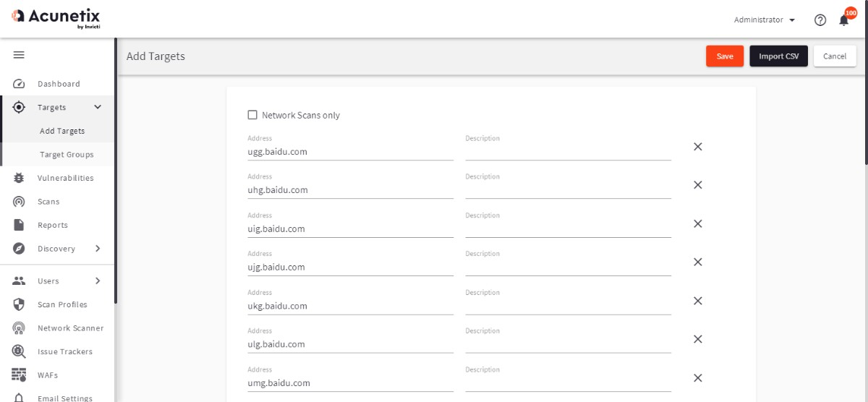Open notifications bell with 100 badge

844,20
